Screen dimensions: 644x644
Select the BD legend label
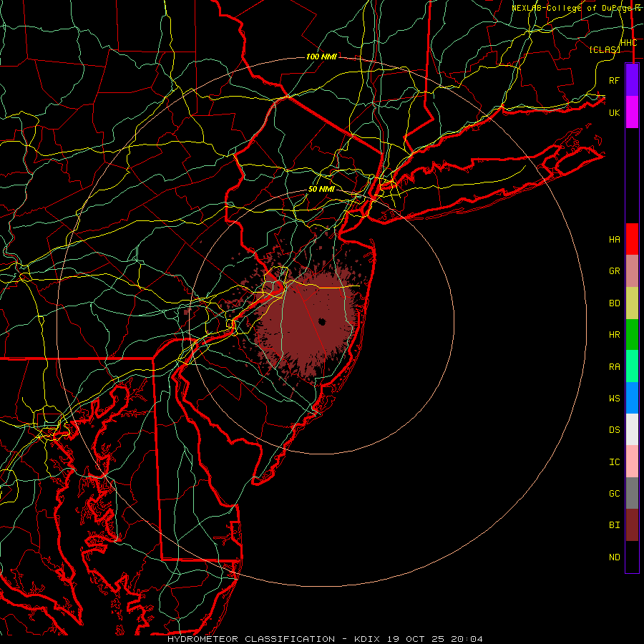614,303
